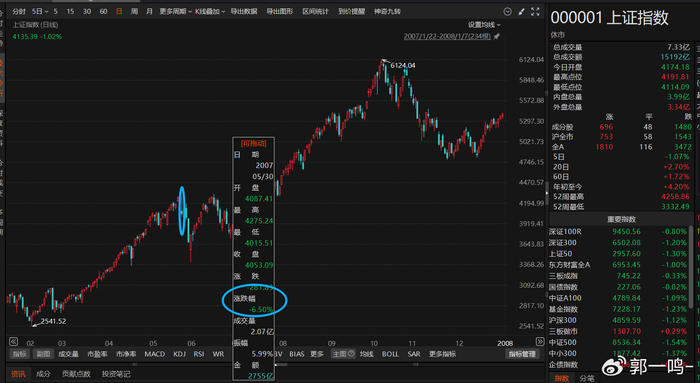
Task: Open 指标管理 indicator management
Action: click(522, 354)
